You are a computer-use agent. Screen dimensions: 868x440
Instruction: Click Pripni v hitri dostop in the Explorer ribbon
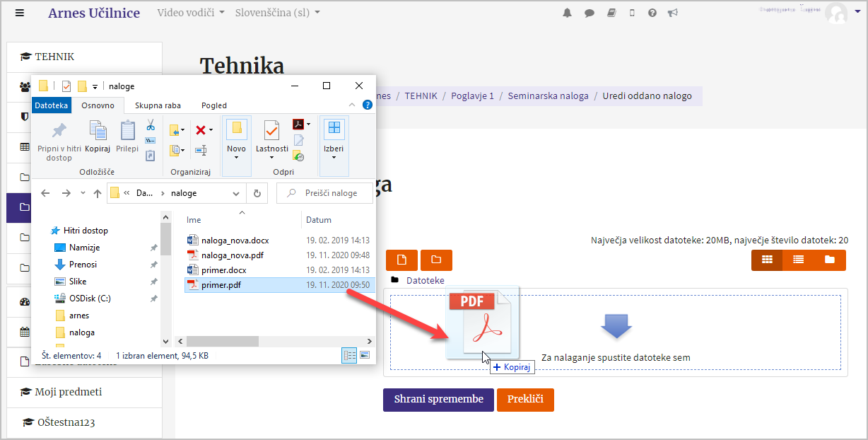59,141
